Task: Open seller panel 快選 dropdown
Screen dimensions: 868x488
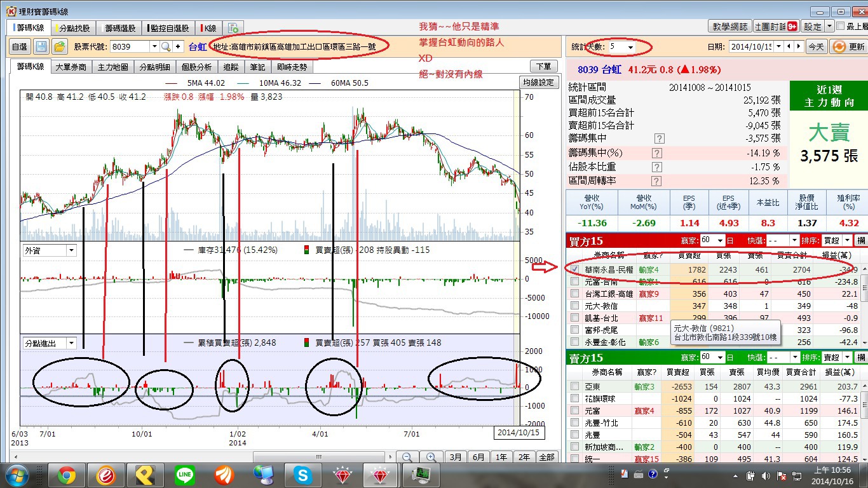Action: click(794, 357)
